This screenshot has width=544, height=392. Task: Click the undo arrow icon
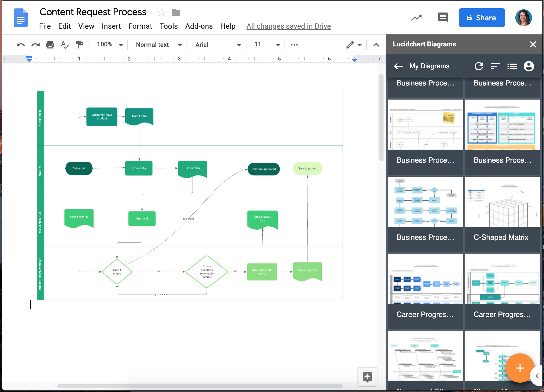point(20,45)
